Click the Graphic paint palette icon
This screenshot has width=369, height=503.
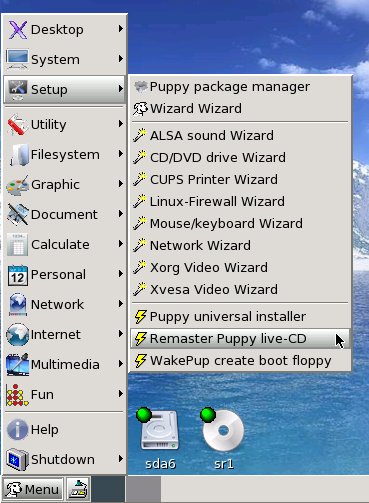17,185
